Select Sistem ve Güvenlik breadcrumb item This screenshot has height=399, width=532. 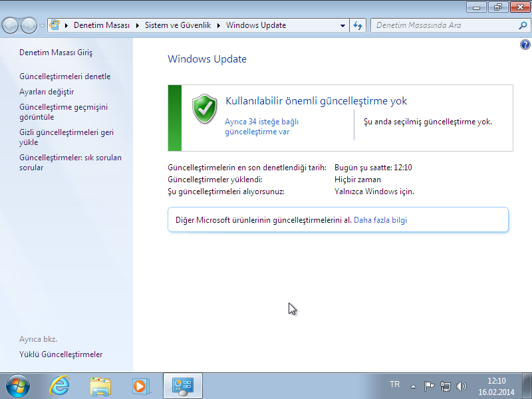[x=178, y=25]
